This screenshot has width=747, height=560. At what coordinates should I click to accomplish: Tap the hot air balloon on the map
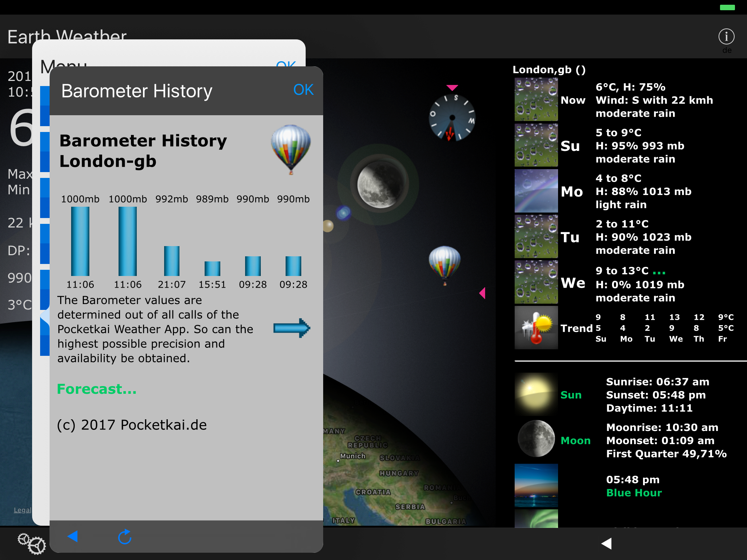tap(445, 265)
